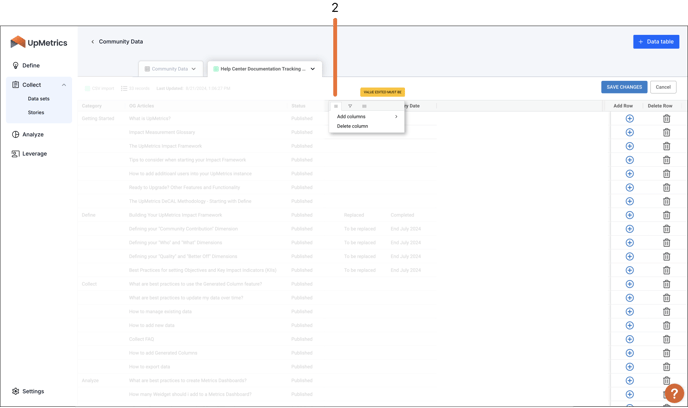Collapse the Collect sidebar section
Screen dimensions: 688x408
[64, 85]
